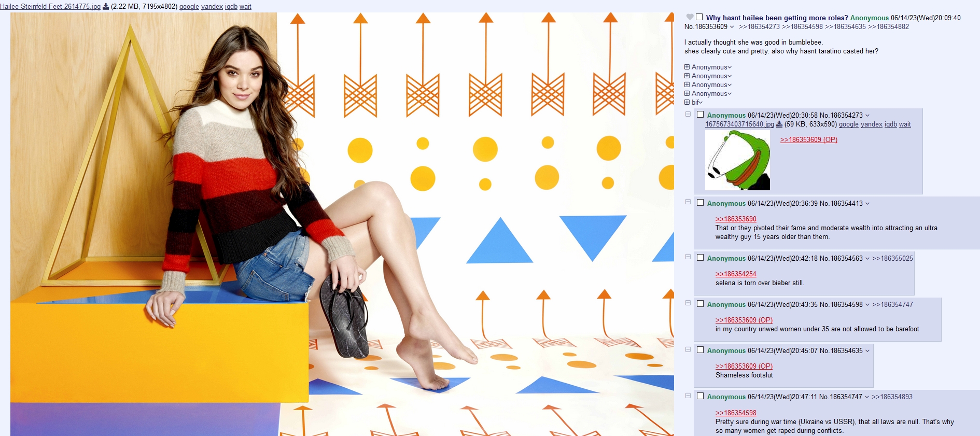Collapse post No.186354563 using the minus icon
Image resolution: width=980 pixels, height=436 pixels.
click(688, 257)
